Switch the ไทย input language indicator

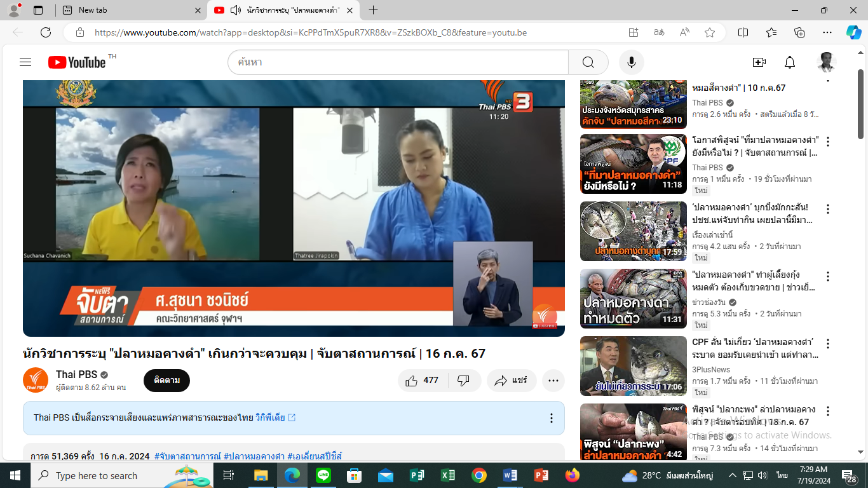pyautogui.click(x=782, y=475)
